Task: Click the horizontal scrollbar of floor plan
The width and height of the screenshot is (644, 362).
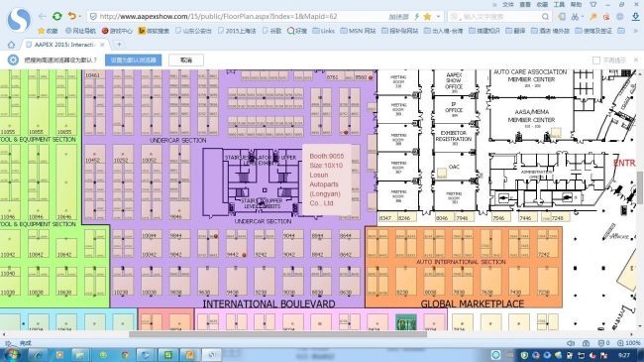Action: click(x=277, y=334)
